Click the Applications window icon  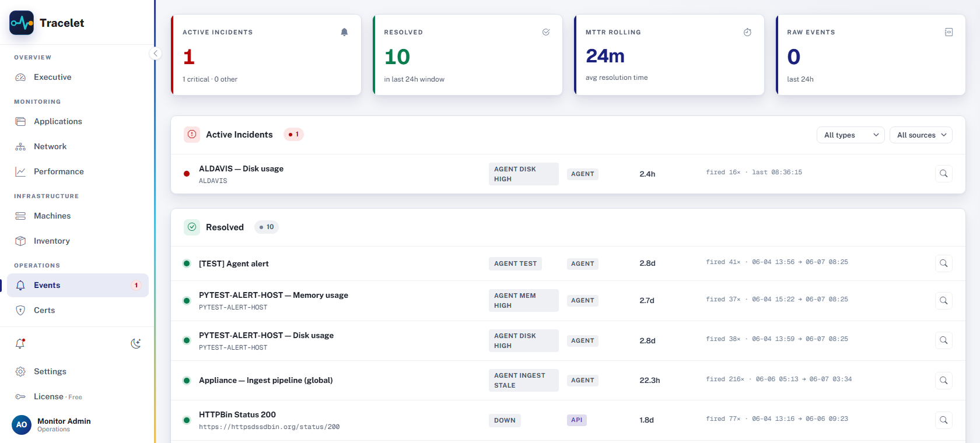point(20,121)
